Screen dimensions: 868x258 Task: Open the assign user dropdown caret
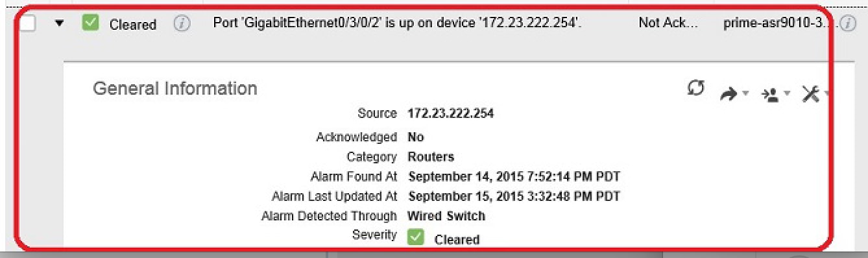pos(787,94)
